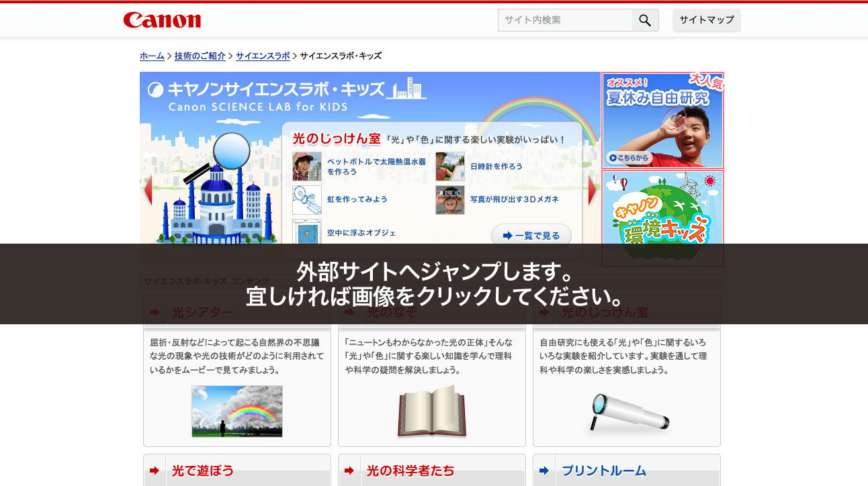Focus the サイト内検索 search field
Image resolution: width=868 pixels, height=486 pixels.
click(565, 20)
